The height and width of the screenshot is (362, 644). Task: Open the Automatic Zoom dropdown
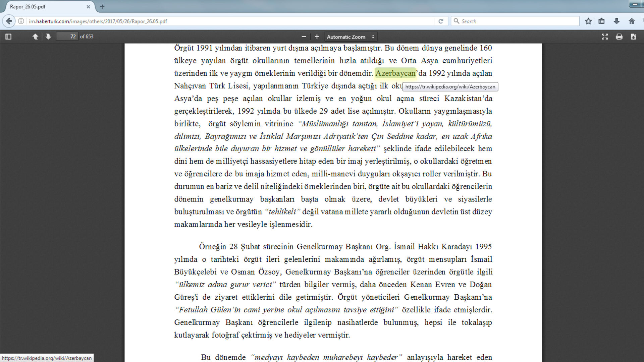(351, 37)
